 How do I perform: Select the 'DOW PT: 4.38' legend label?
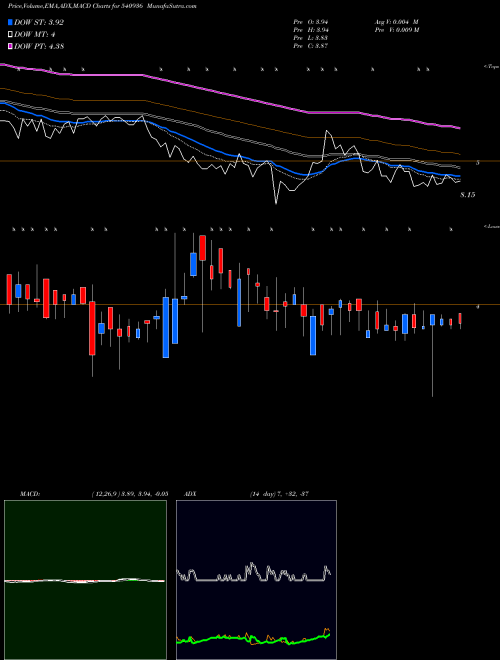[39, 46]
